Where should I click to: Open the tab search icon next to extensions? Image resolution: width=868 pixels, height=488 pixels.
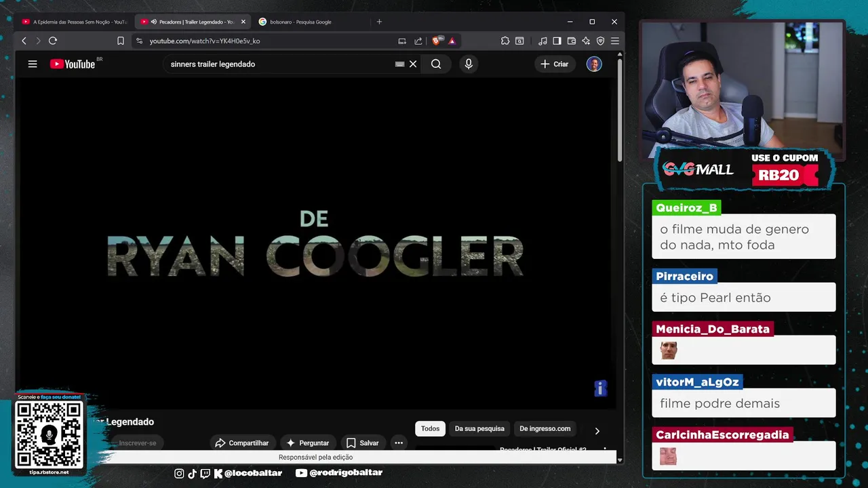pyautogui.click(x=519, y=41)
